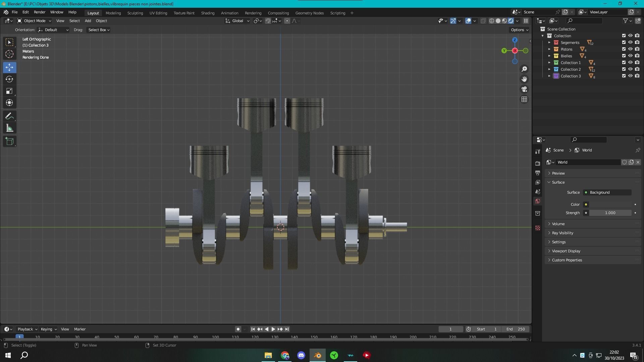
Task: Click the Background surface shader button
Action: 607,192
